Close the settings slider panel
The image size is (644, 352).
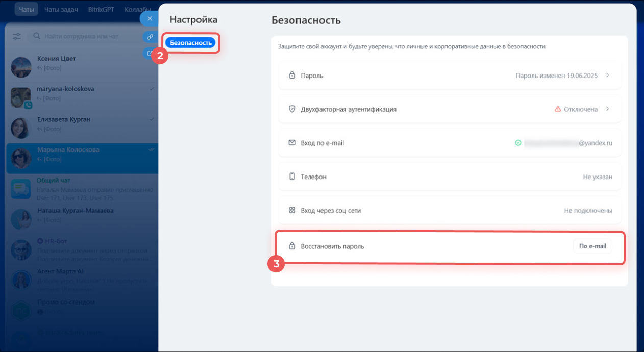pos(150,19)
